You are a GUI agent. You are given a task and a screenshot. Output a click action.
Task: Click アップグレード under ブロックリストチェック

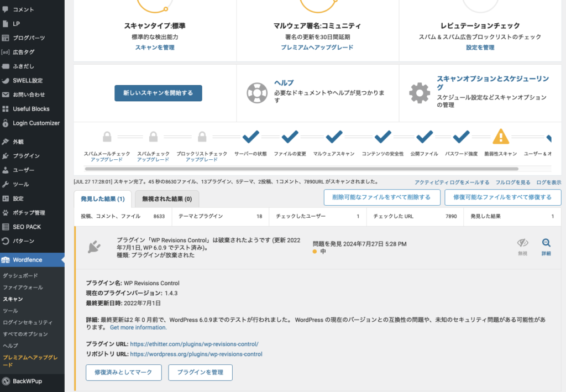(201, 160)
